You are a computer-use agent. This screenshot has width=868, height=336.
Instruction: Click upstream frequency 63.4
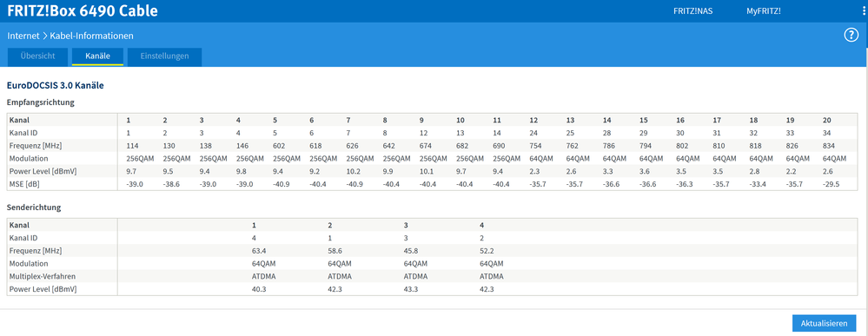(x=258, y=251)
